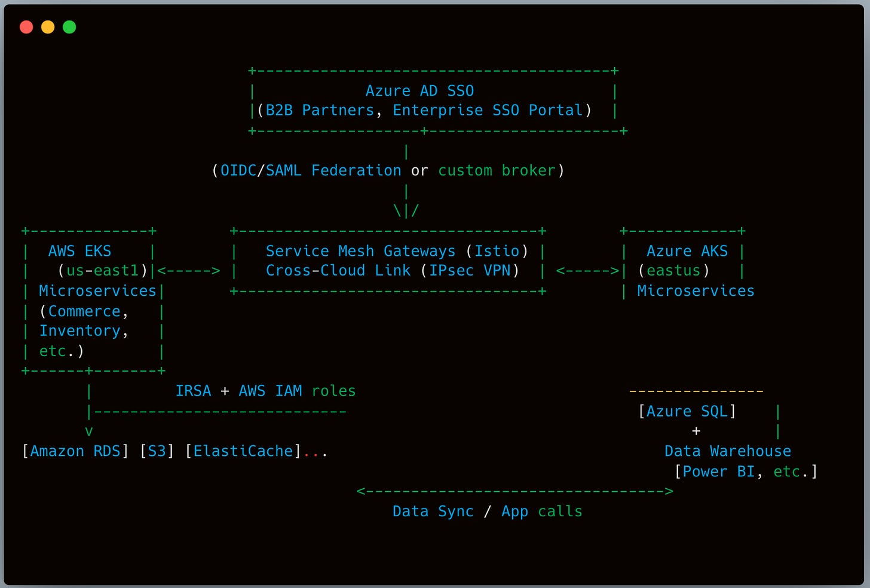Click the long Data Sync double arrow
Image resolution: width=870 pixels, height=588 pixels.
coord(514,491)
